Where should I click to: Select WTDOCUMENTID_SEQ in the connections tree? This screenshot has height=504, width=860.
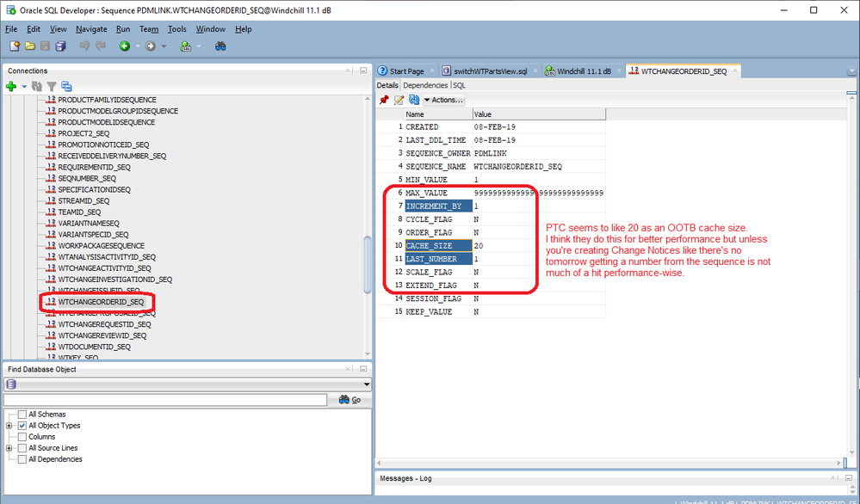click(x=94, y=347)
